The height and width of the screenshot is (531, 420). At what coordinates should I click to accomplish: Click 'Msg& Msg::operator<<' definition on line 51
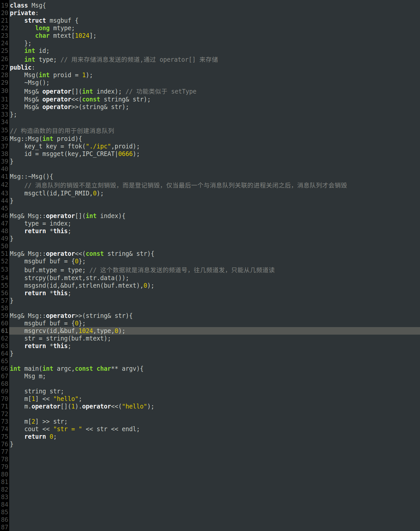click(46, 254)
